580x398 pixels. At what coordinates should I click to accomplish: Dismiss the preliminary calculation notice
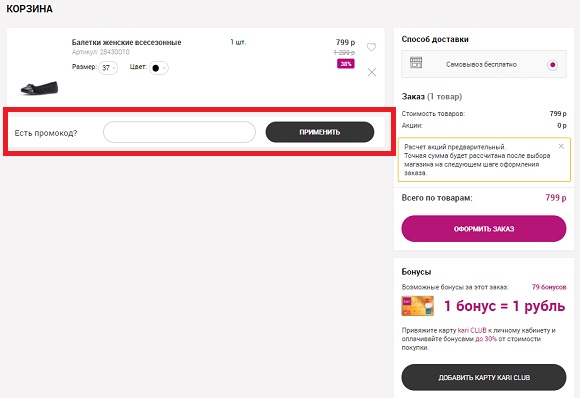click(561, 146)
